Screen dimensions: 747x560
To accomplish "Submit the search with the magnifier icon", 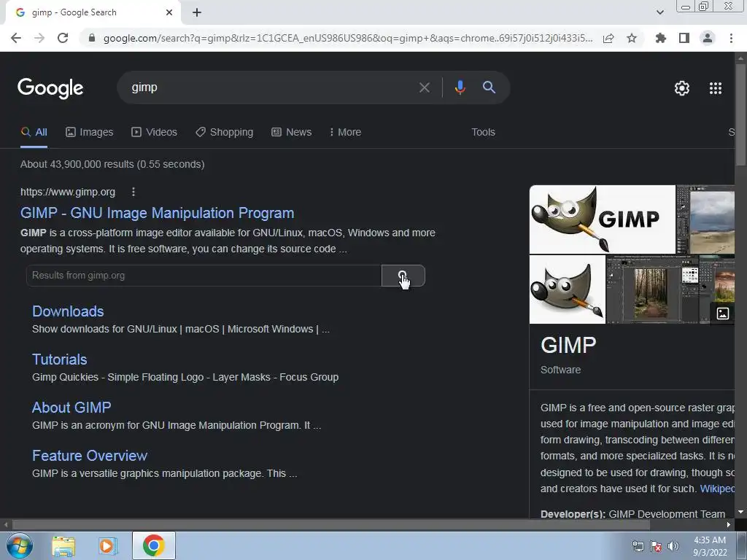I will (x=489, y=87).
